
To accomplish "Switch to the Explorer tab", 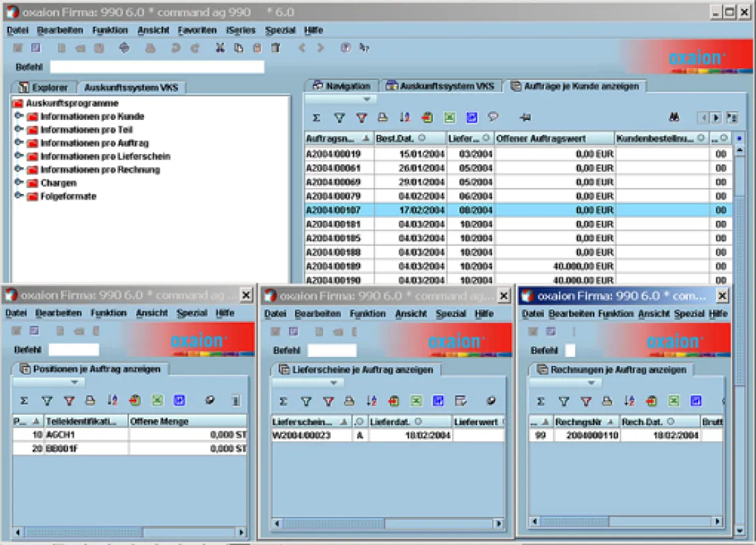I will (44, 87).
